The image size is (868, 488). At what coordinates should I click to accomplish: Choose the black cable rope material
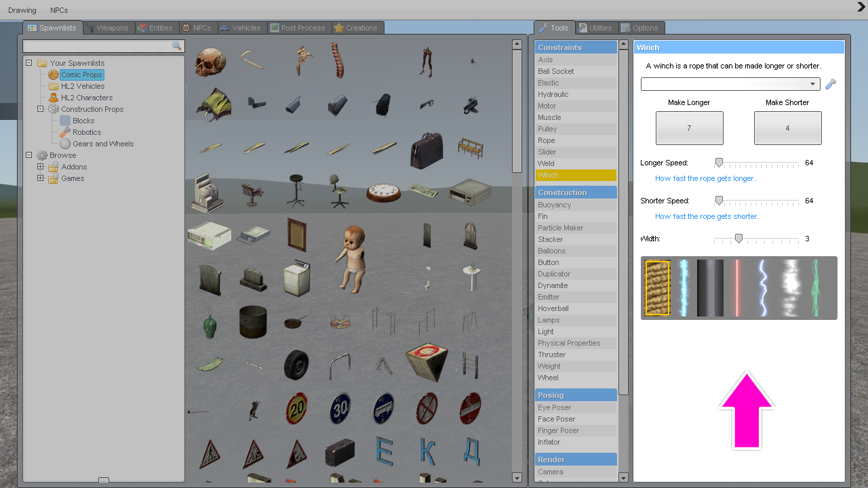coord(711,288)
